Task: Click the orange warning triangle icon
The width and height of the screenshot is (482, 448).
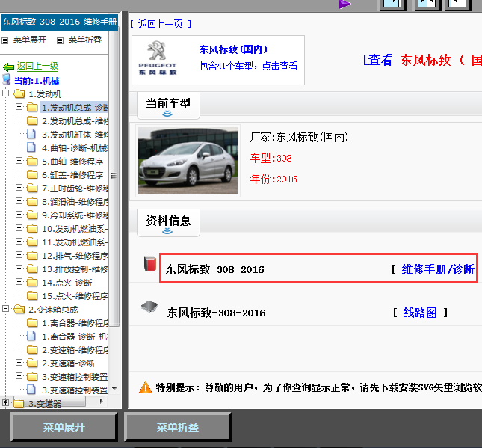Action: 146,387
